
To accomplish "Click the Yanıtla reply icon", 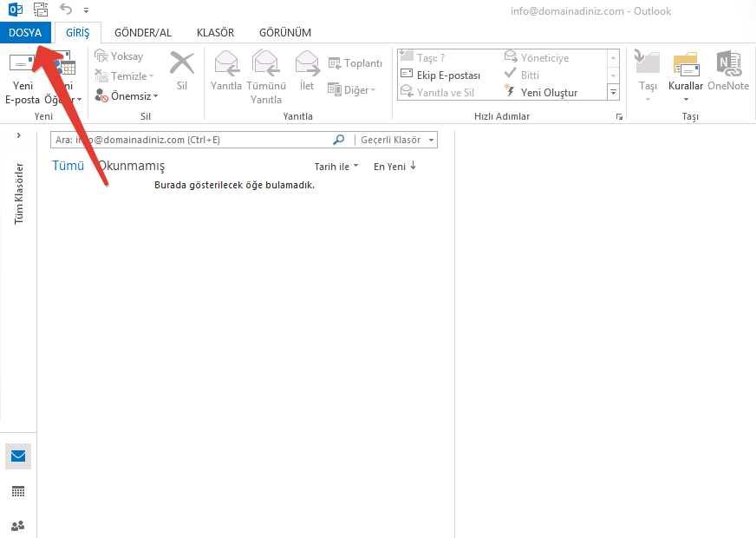I will 226,64.
